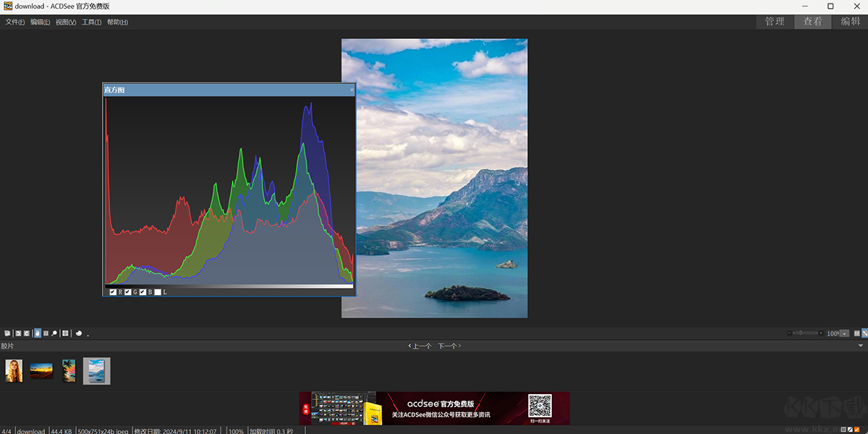The width and height of the screenshot is (868, 434).
Task: Click the ACDSee app icon in title bar
Action: point(8,7)
